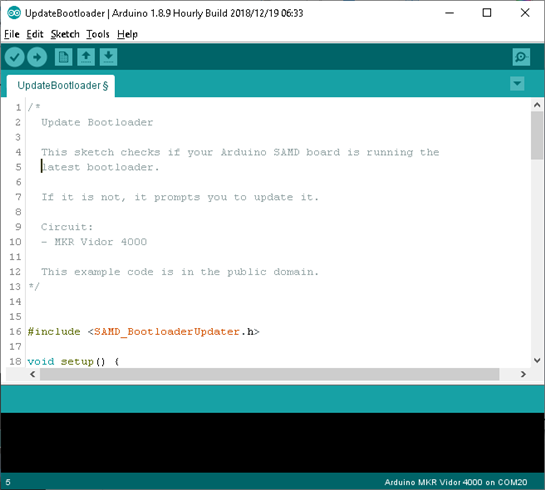Click the horizontal scrollbar thumb
The height and width of the screenshot is (490, 545).
pyautogui.click(x=269, y=374)
